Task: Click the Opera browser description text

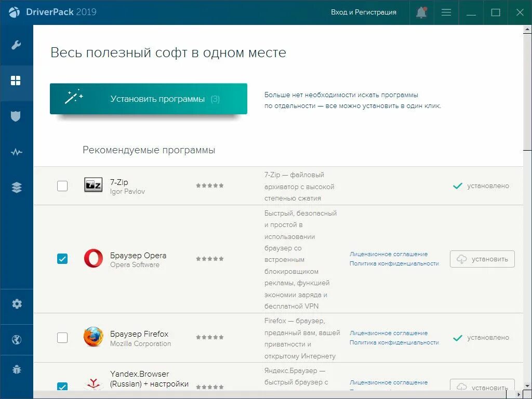Action: point(301,260)
